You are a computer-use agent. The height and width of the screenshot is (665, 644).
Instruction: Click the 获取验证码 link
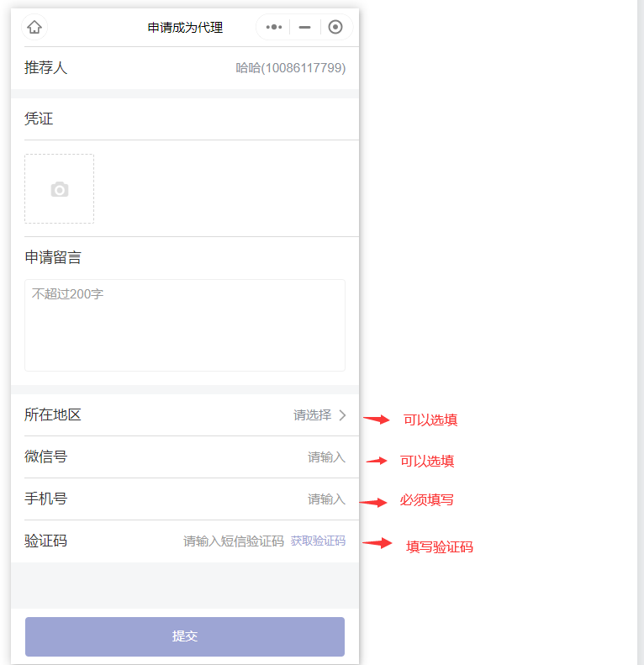tap(318, 541)
